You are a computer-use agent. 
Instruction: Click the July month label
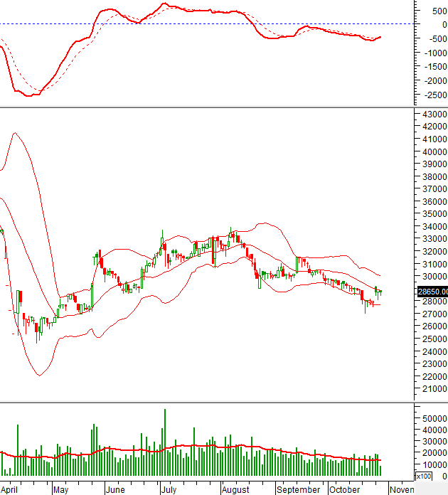(169, 489)
